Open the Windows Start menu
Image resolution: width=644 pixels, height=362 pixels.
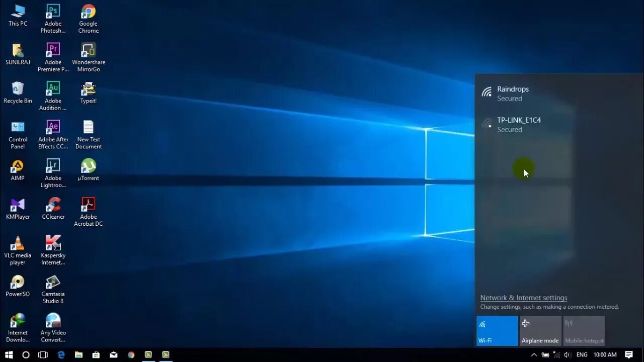click(9, 355)
